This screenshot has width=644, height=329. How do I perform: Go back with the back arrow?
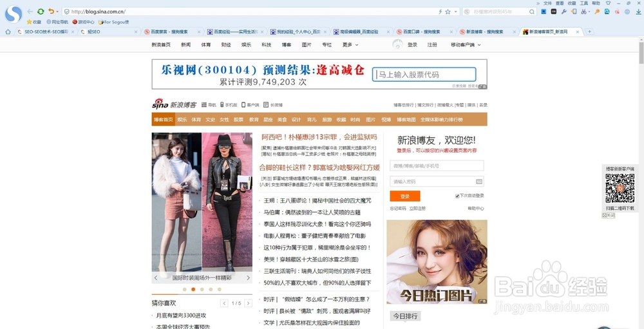click(x=30, y=12)
